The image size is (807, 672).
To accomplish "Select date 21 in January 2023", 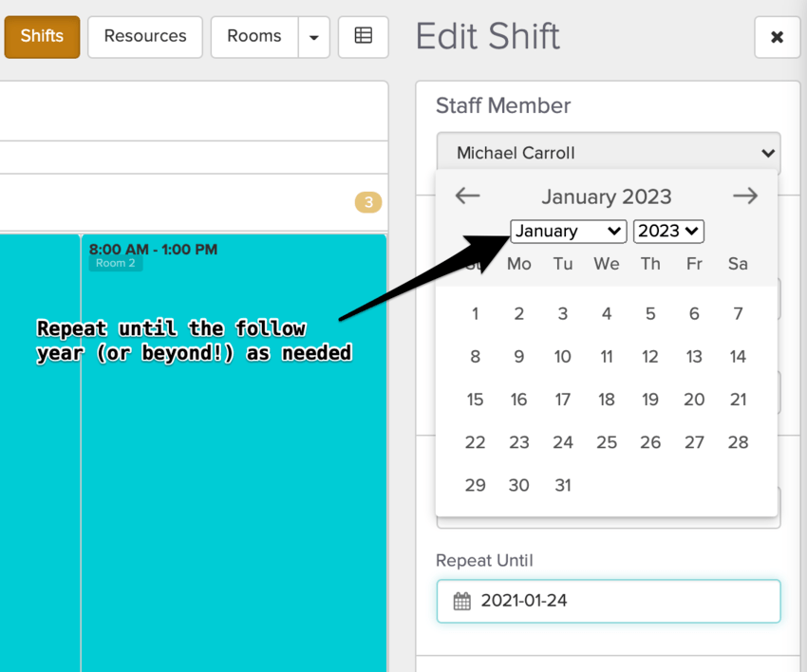I will click(x=738, y=400).
